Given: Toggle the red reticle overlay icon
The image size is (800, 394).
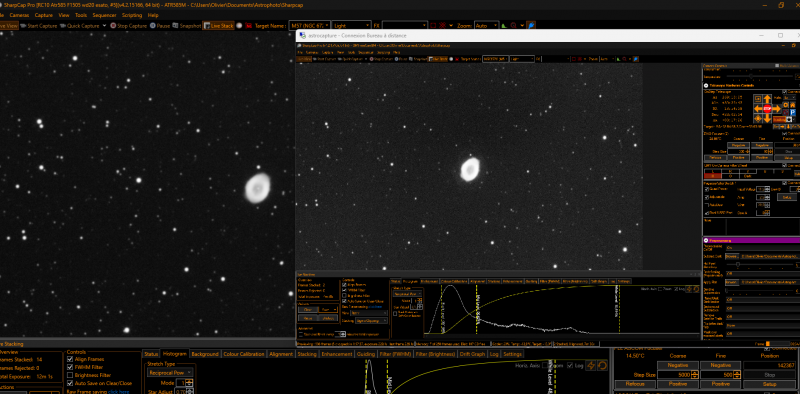Looking at the screenshot, I should point(442,25).
